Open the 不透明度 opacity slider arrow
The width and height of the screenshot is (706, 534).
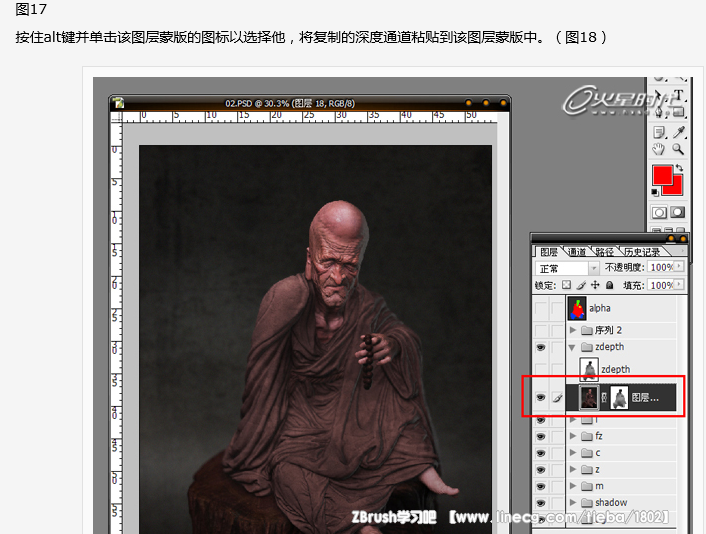click(x=679, y=267)
